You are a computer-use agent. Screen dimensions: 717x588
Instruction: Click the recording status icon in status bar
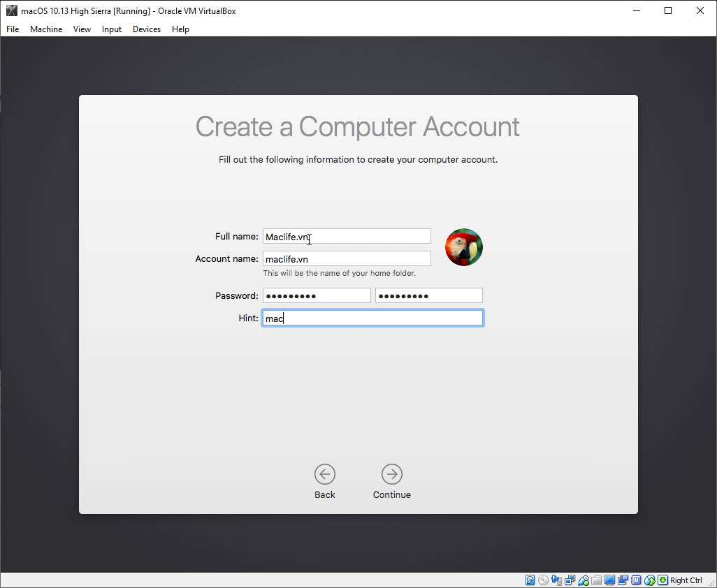(x=623, y=580)
